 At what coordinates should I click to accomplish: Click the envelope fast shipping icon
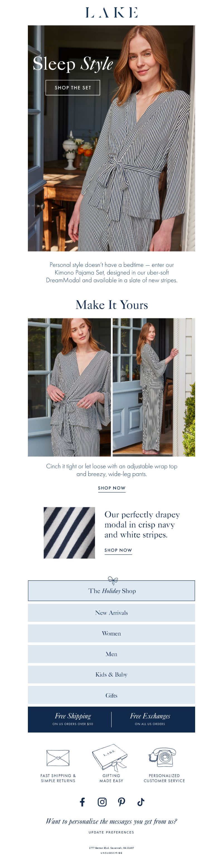[58, 758]
